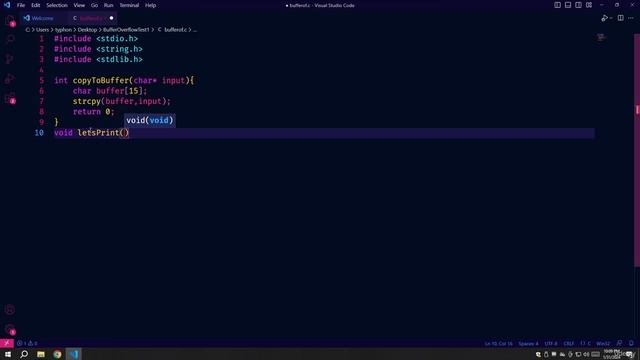Open File Explorer from taskbar
The image size is (640, 360).
[x=41, y=354]
